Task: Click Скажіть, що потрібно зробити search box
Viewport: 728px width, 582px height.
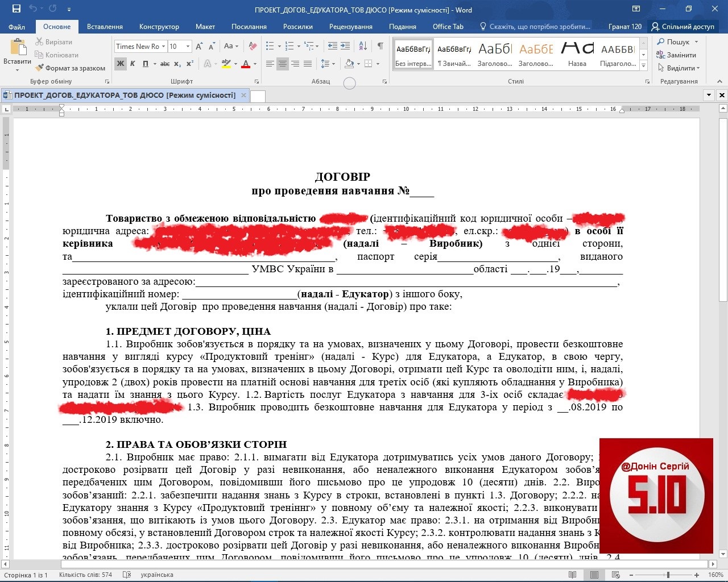Action: pos(535,27)
